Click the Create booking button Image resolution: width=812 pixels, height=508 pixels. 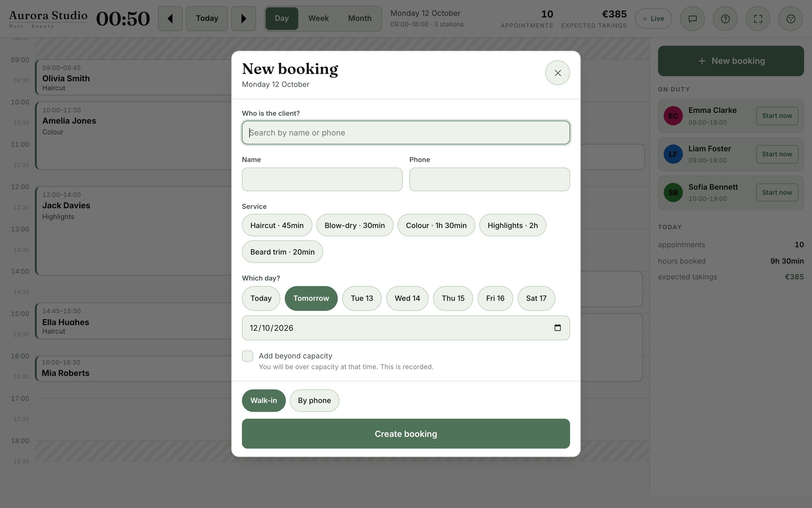(x=406, y=434)
